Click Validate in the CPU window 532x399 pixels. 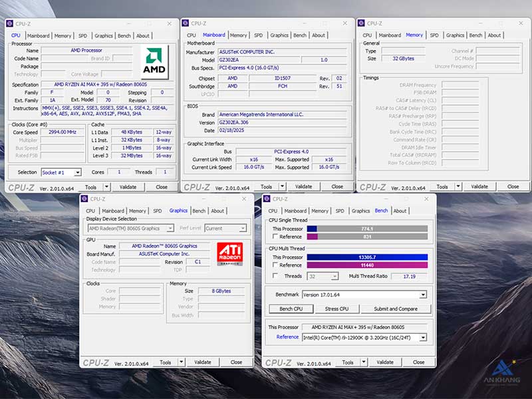(x=128, y=187)
